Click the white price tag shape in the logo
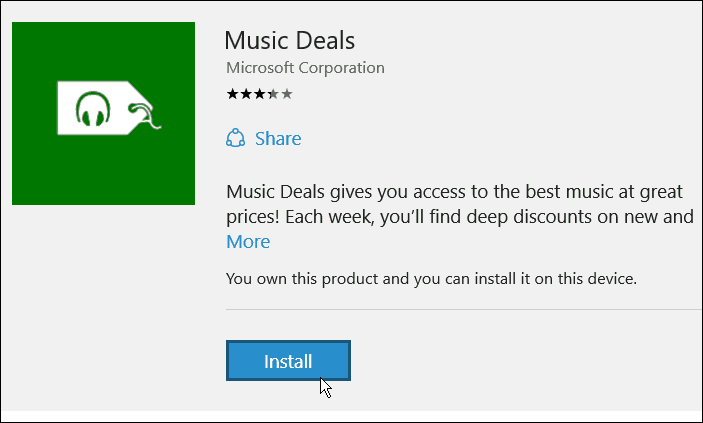703x423 pixels. (x=104, y=108)
